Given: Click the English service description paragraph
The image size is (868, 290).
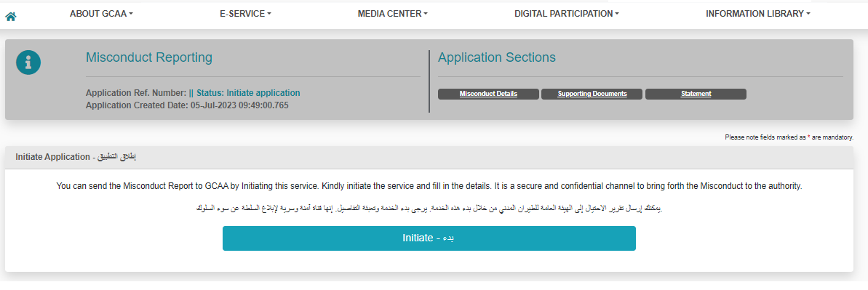Looking at the screenshot, I should pyautogui.click(x=429, y=187).
